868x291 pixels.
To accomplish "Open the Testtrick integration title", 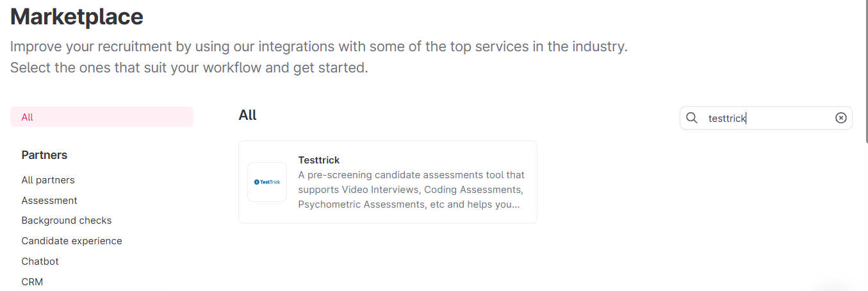I will click(319, 160).
